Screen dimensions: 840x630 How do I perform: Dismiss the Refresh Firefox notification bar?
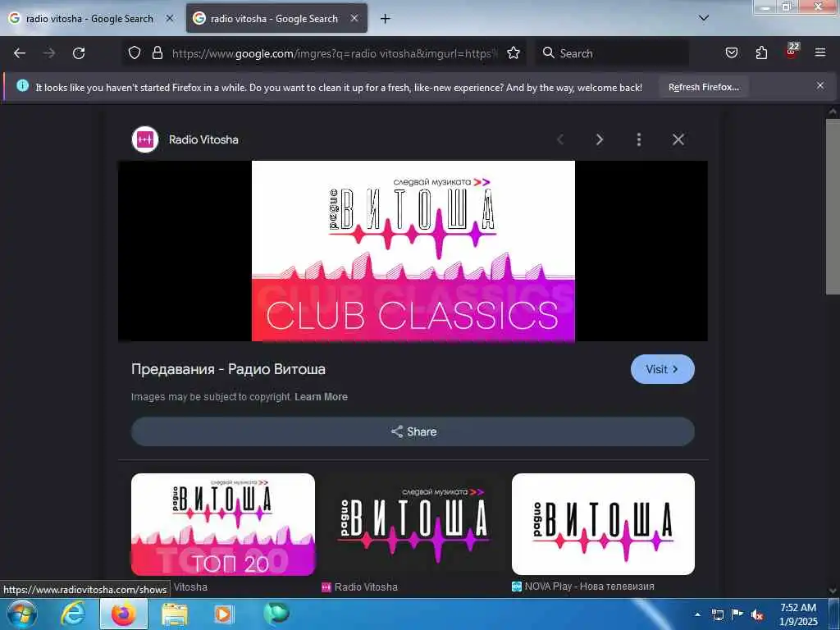820,85
